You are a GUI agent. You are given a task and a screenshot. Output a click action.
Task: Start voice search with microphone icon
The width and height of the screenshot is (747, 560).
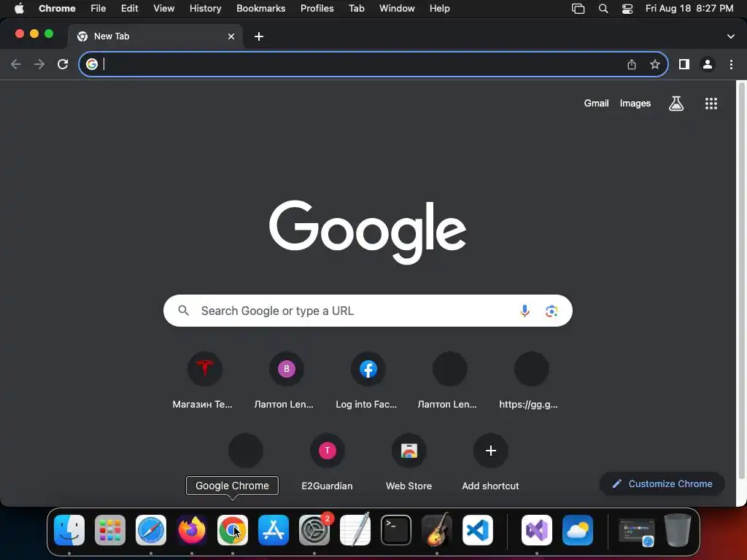(x=525, y=311)
